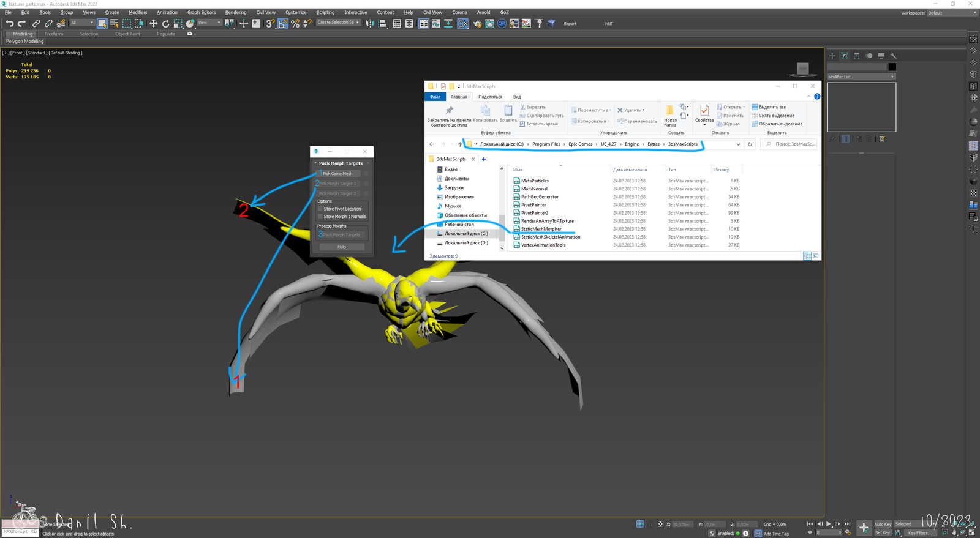Toggle the checkbox beside Pick Game Mesh
The width and height of the screenshot is (980, 538).
pos(366,174)
